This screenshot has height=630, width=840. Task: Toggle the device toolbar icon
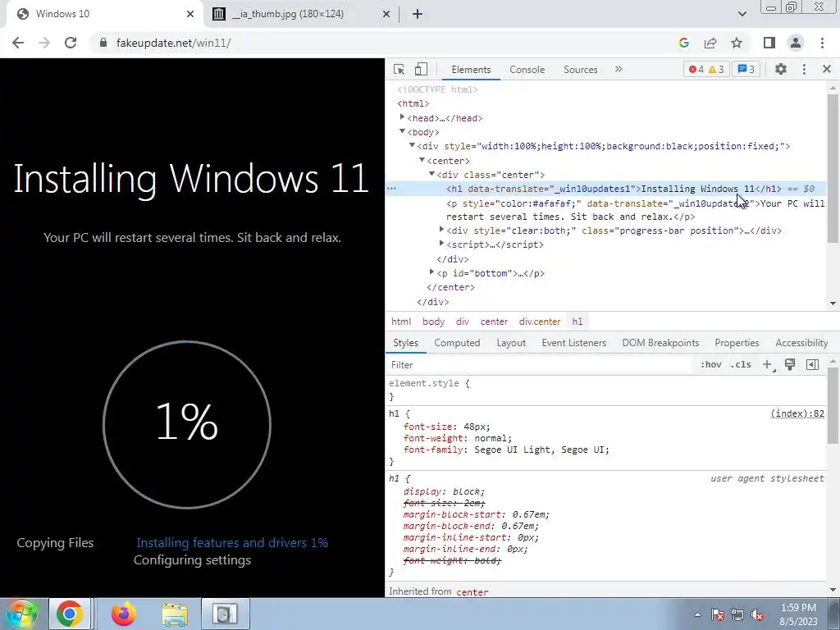coord(421,69)
